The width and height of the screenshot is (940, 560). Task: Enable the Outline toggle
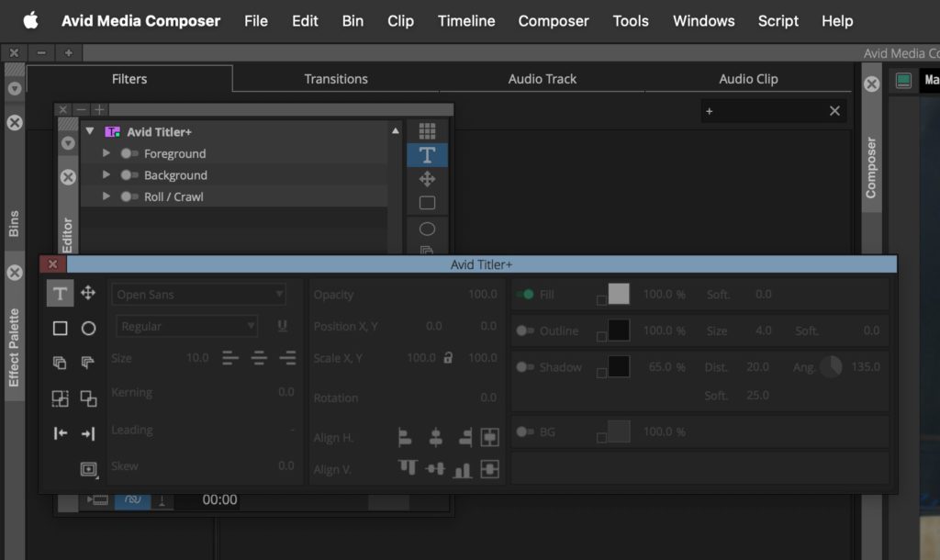525,330
